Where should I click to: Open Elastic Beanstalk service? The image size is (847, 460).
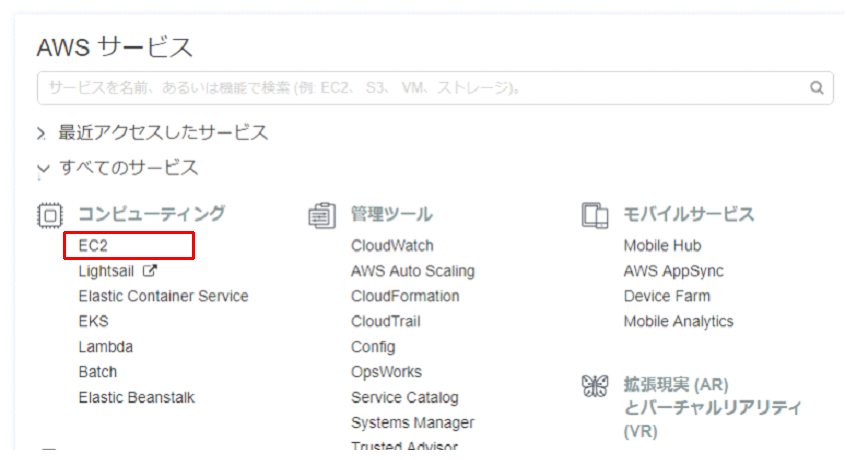[137, 398]
